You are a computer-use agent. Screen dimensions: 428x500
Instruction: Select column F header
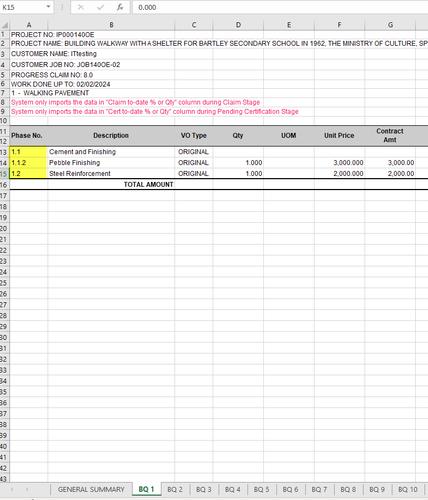click(x=339, y=25)
